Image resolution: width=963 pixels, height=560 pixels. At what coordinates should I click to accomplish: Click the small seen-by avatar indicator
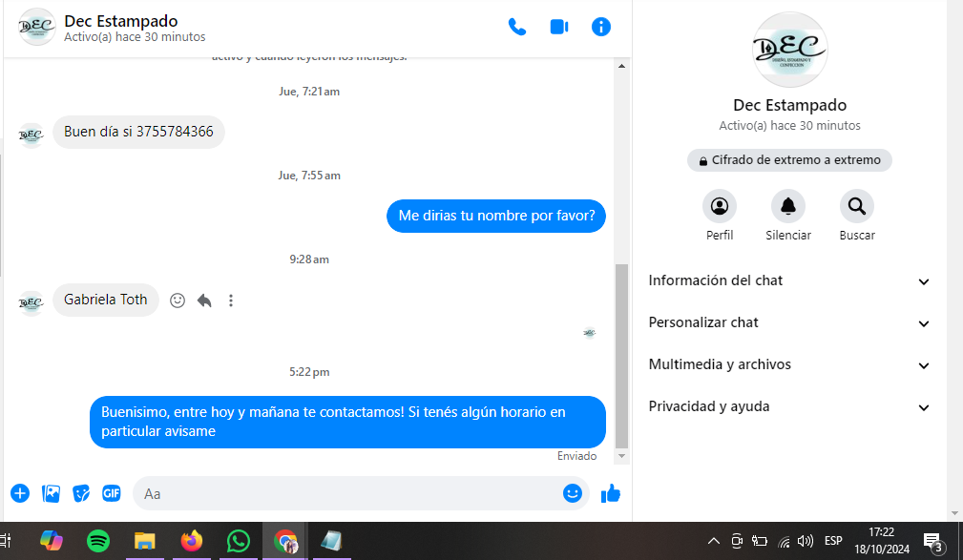tap(590, 333)
